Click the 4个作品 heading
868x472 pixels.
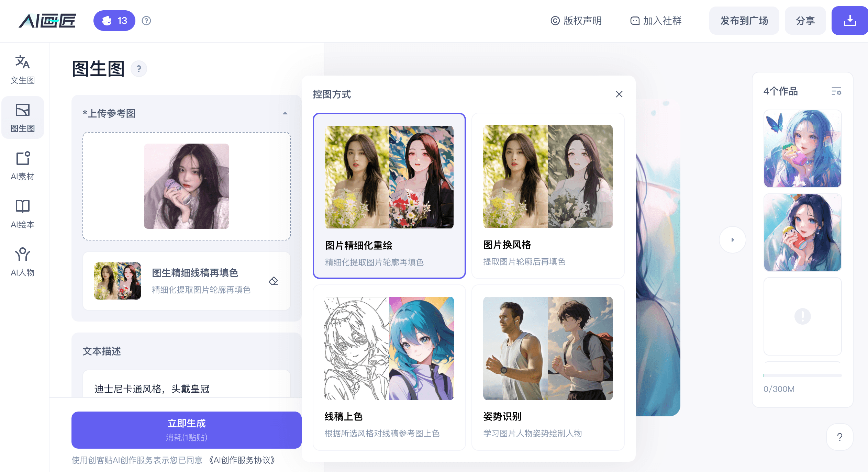(x=781, y=91)
